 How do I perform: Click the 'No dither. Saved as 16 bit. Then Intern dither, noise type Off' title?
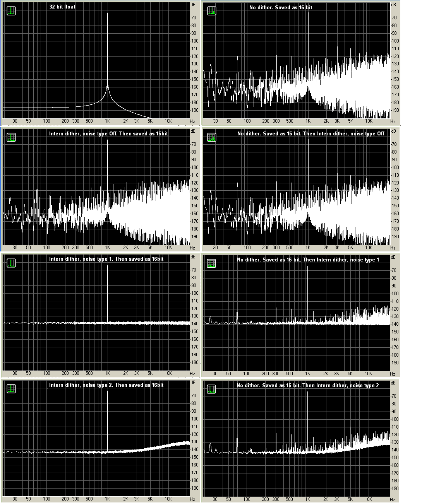coord(311,133)
